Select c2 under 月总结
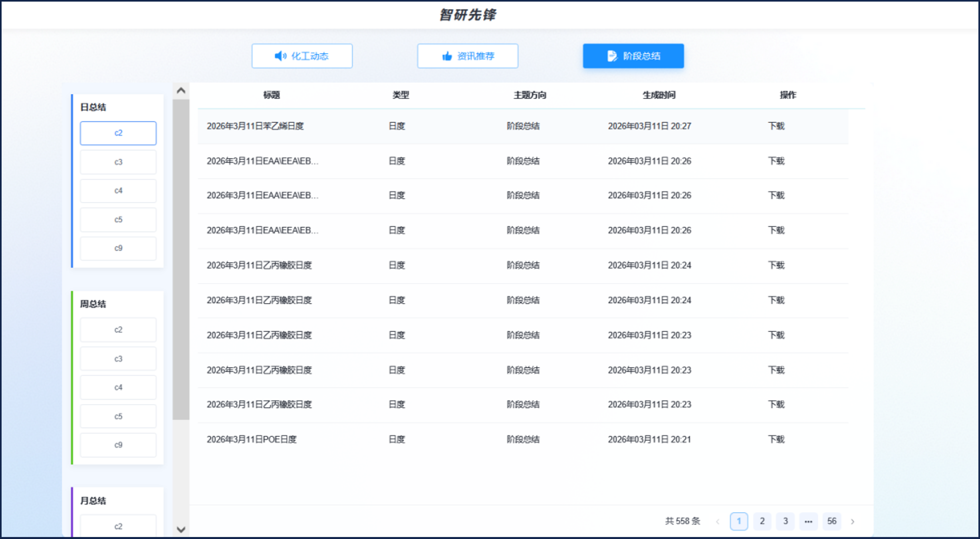The image size is (980, 539). point(118,526)
